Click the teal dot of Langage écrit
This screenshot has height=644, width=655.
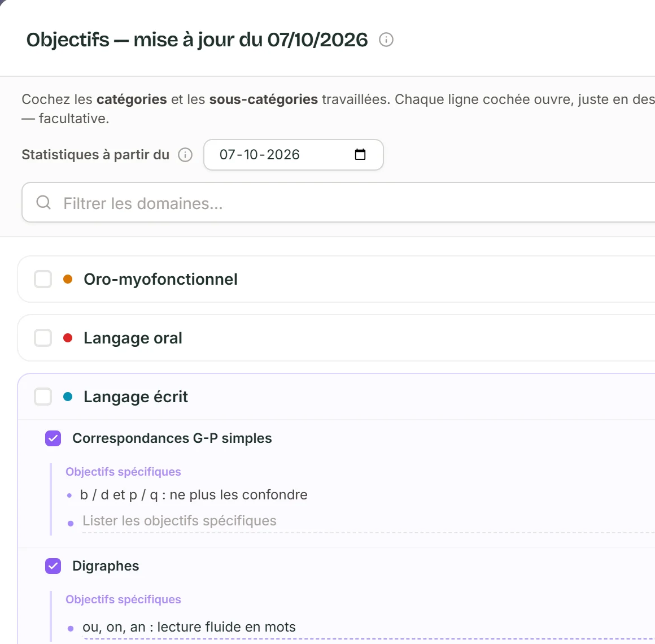68,397
